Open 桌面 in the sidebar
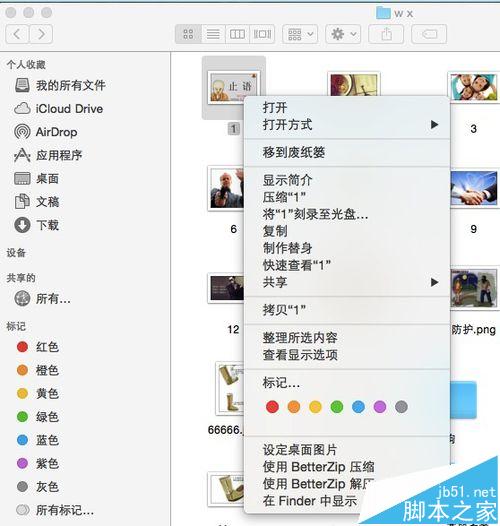This screenshot has width=500, height=526. click(37, 178)
